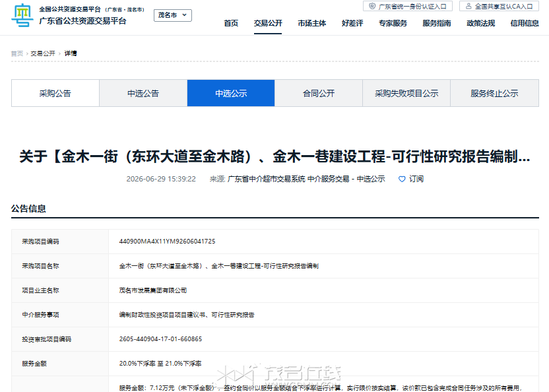Switch to 中选公告 tab
The image size is (549, 392).
pyautogui.click(x=143, y=93)
